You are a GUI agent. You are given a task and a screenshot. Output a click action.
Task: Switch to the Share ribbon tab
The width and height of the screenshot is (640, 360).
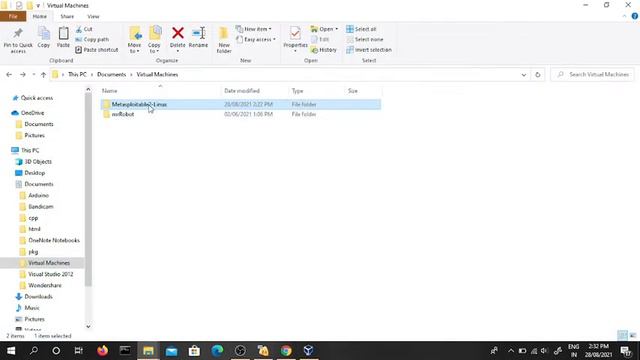click(67, 16)
